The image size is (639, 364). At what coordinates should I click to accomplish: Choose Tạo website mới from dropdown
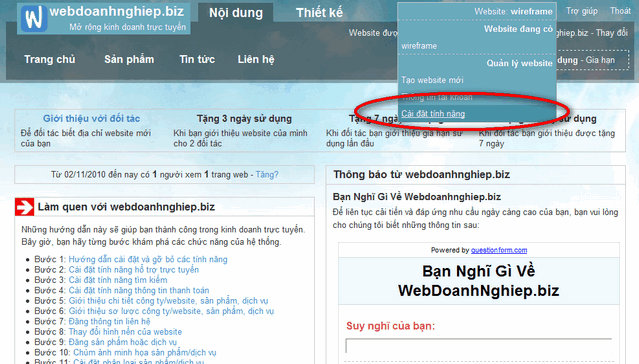pos(432,80)
